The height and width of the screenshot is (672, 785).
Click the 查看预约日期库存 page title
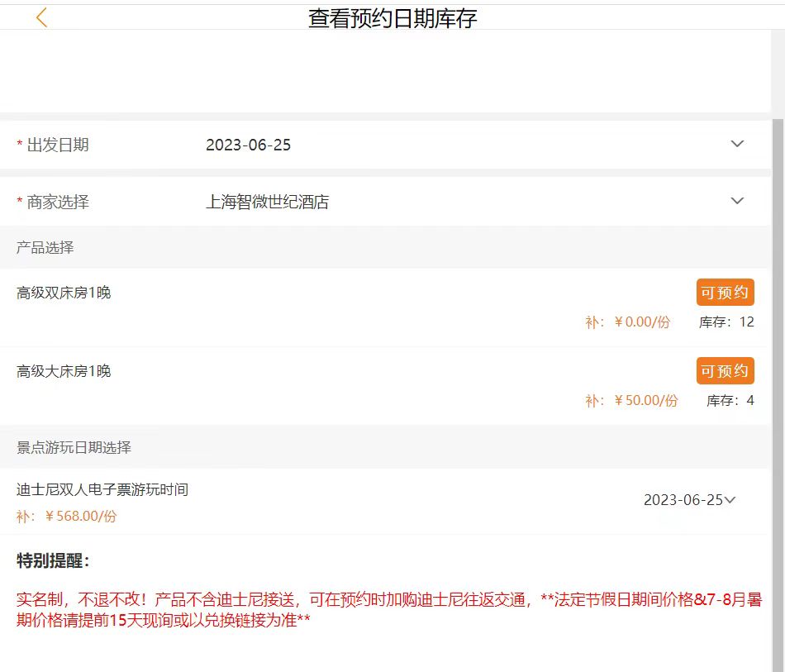(x=392, y=18)
